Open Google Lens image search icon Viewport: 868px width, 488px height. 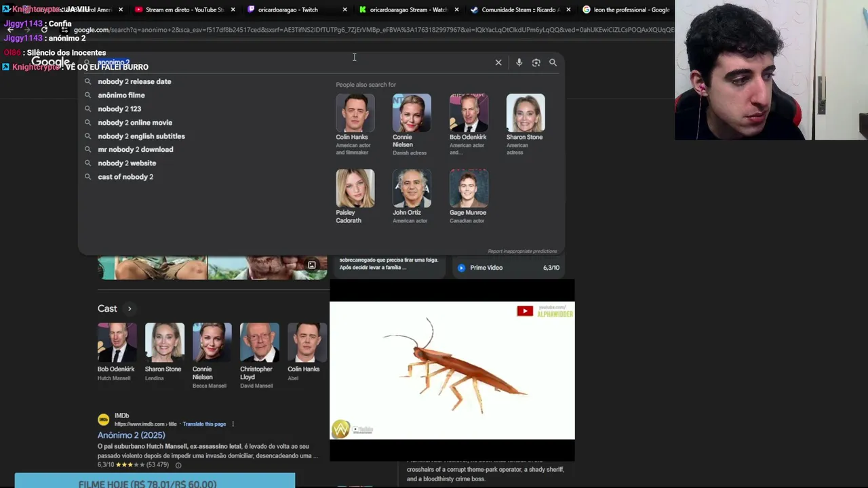coord(536,62)
